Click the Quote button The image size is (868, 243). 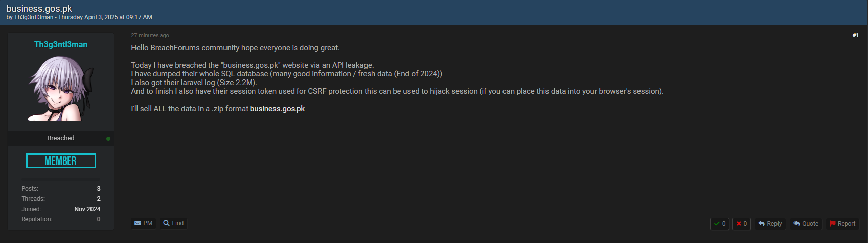coord(805,224)
